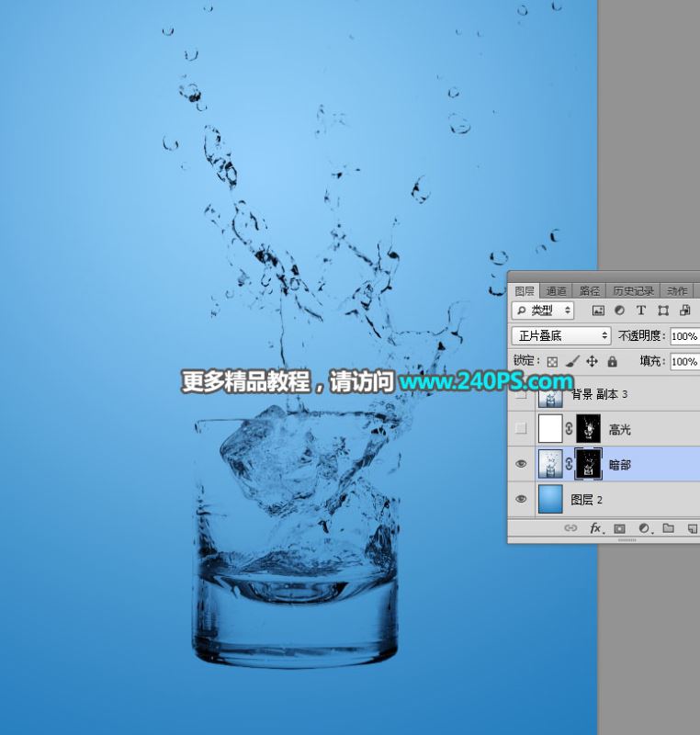Show the 高光 layer visibility box
The width and height of the screenshot is (700, 735).
[x=521, y=428]
